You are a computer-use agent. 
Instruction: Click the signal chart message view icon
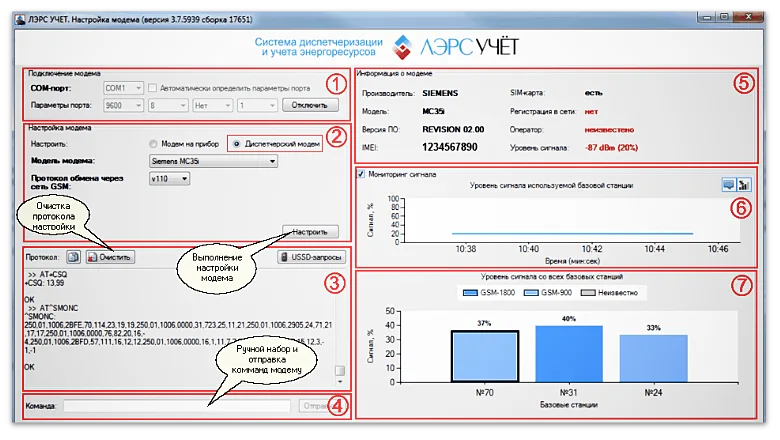click(x=728, y=185)
